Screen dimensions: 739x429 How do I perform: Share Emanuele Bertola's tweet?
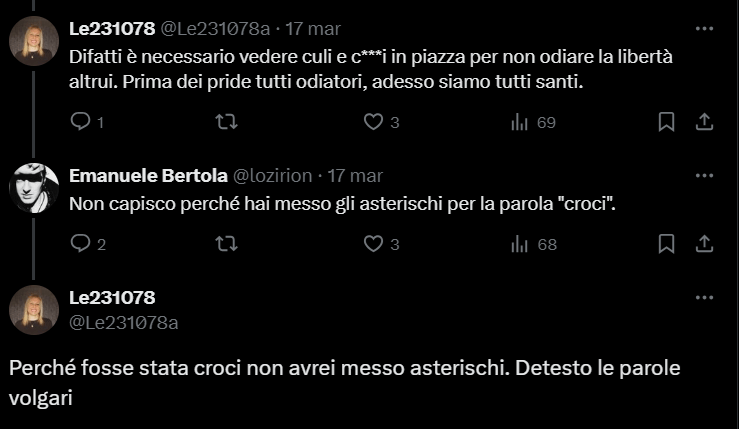click(703, 243)
